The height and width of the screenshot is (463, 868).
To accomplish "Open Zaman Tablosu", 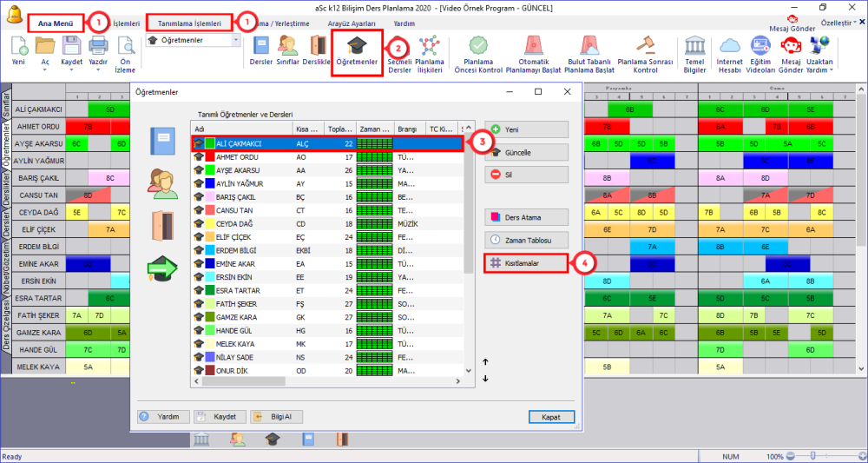I will [527, 241].
